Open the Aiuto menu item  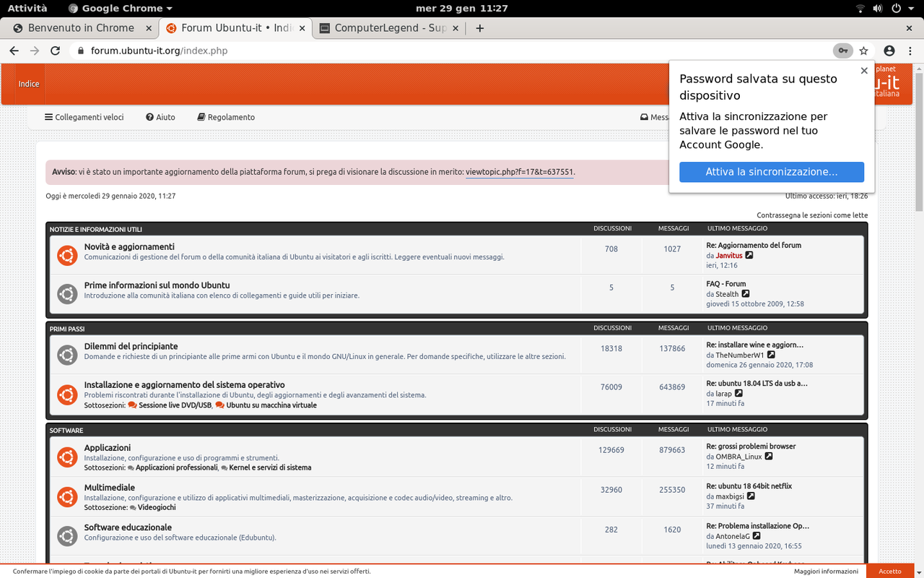(x=160, y=117)
